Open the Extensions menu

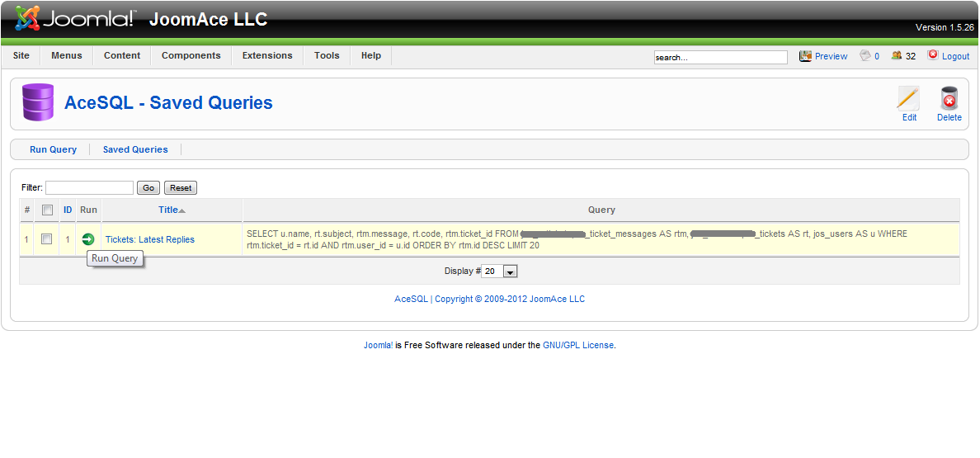(x=267, y=55)
